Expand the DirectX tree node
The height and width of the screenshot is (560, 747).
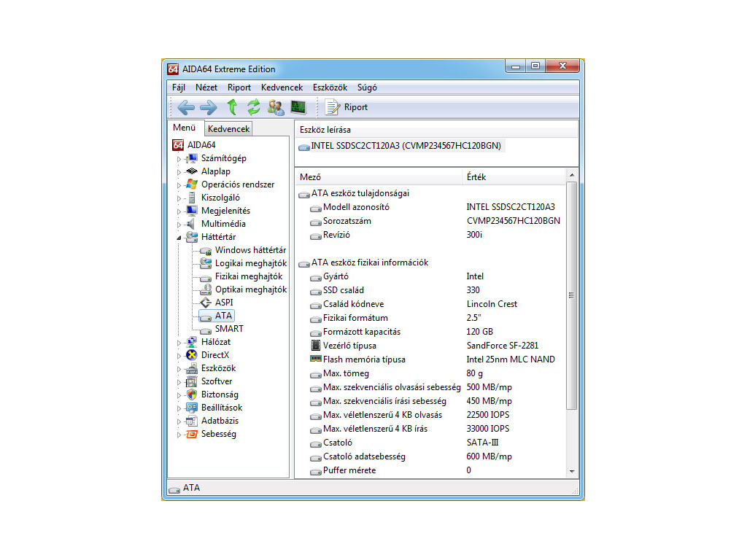177,355
